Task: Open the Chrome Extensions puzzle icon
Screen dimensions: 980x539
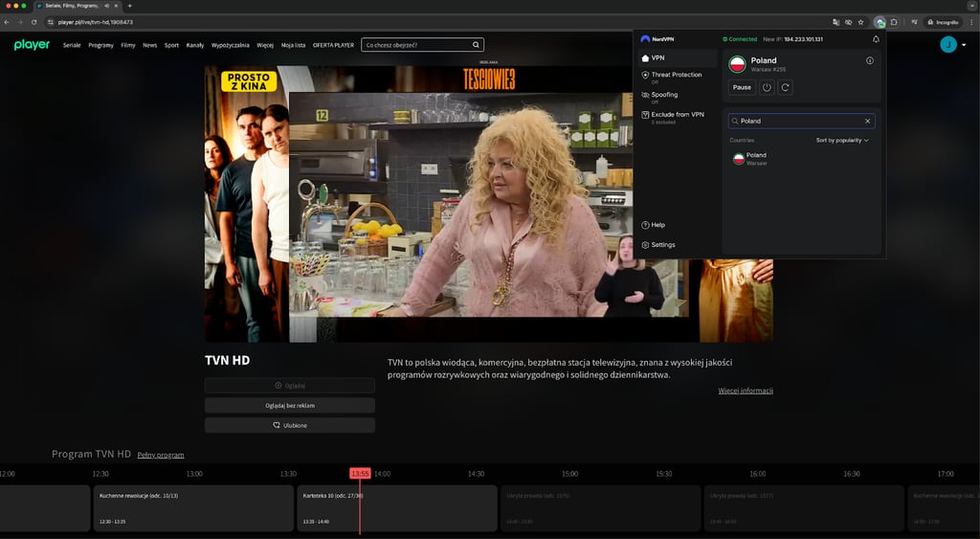Action: coord(894,22)
